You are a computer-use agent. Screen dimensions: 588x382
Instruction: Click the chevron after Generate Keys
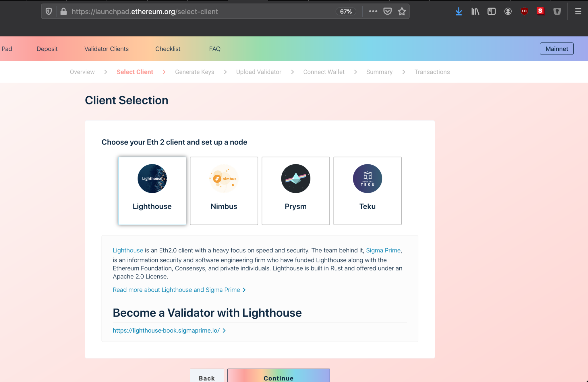pyautogui.click(x=225, y=72)
